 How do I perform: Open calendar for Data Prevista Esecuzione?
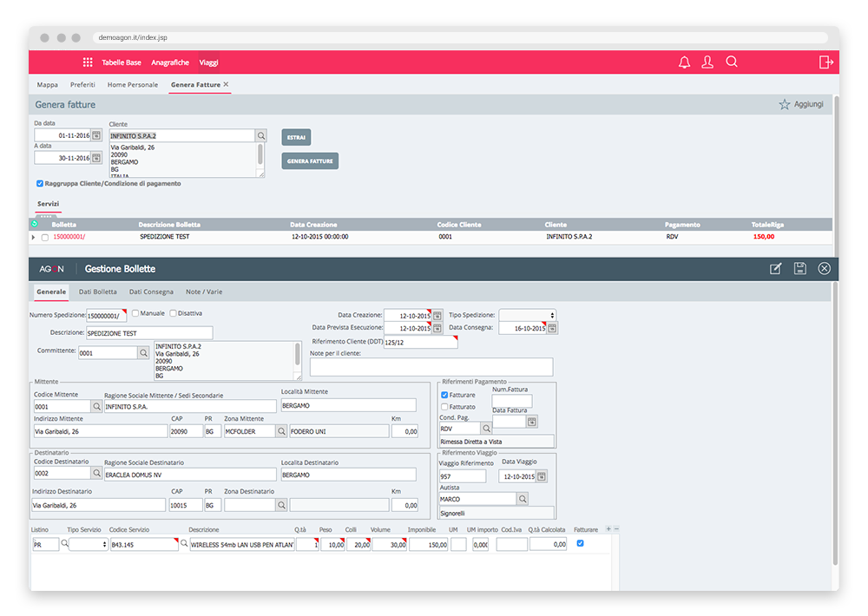pyautogui.click(x=437, y=328)
